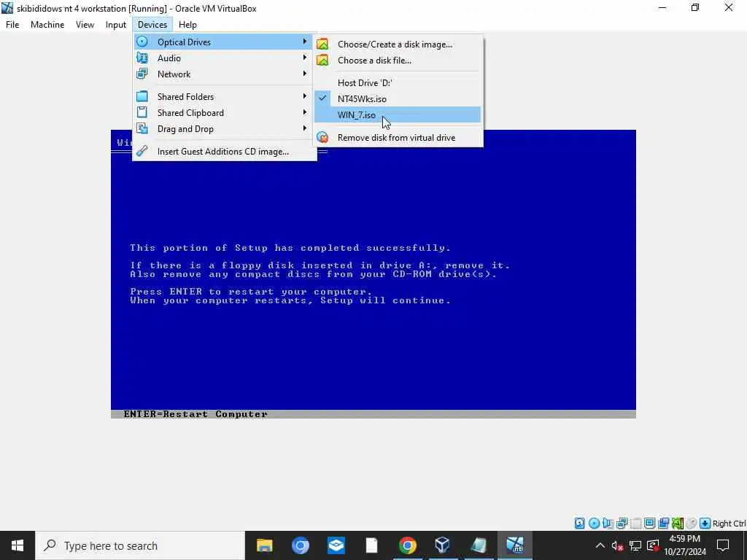Click the running NT VM taskbar icon
Image resolution: width=747 pixels, height=560 pixels.
point(514,545)
